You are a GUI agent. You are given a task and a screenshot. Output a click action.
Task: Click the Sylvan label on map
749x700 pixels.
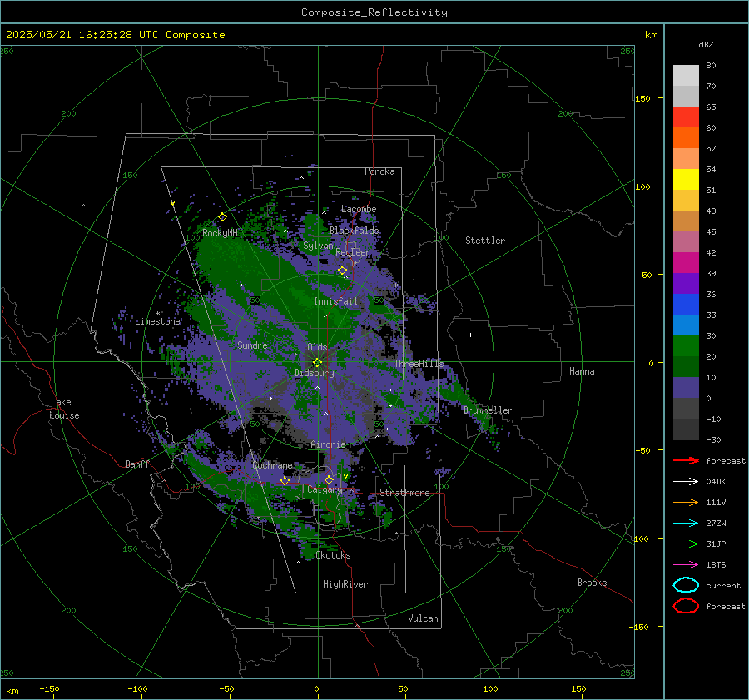coord(318,246)
